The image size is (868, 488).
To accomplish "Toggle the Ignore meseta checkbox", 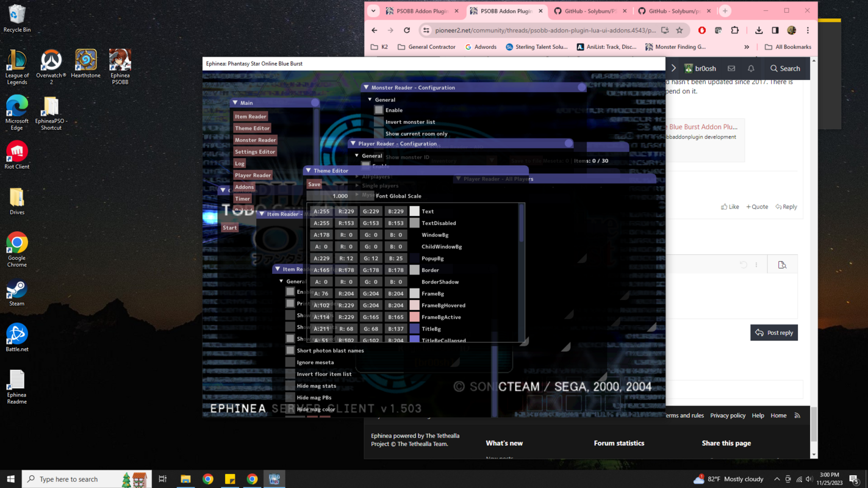I will [x=290, y=362].
